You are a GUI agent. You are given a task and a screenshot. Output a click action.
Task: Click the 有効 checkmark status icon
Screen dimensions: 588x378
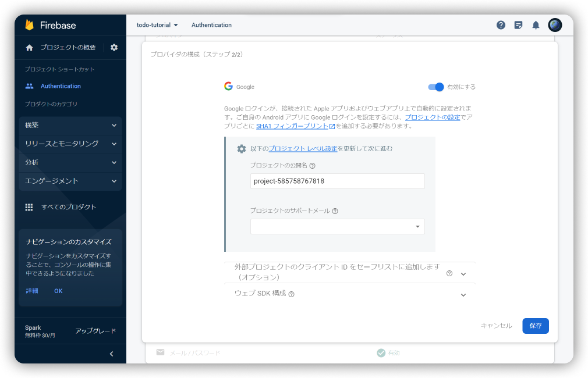[x=381, y=353]
